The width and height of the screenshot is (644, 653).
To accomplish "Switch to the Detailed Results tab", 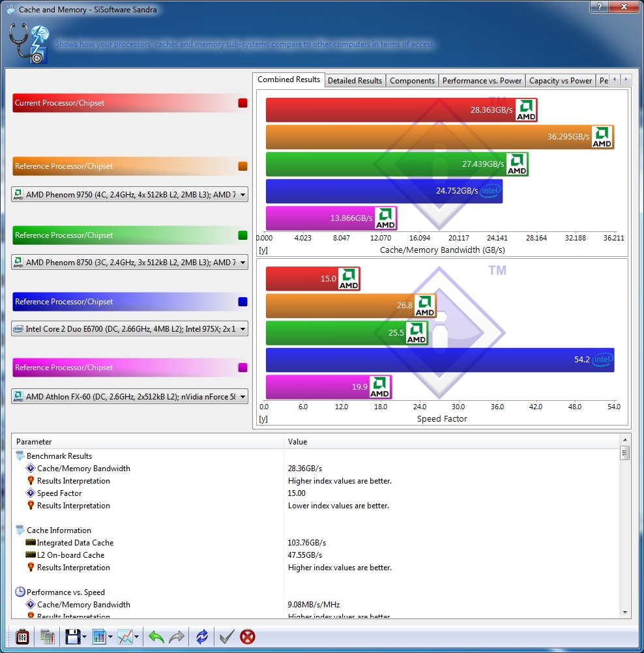I will [355, 81].
